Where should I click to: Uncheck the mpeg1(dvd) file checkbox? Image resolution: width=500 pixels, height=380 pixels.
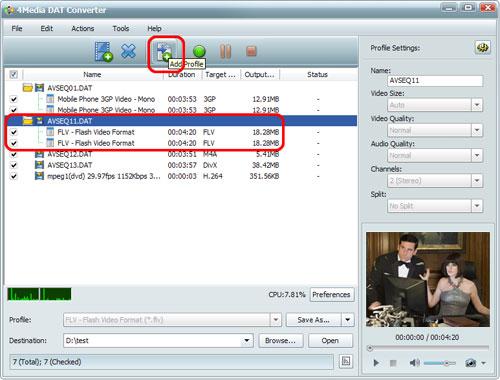pos(14,176)
